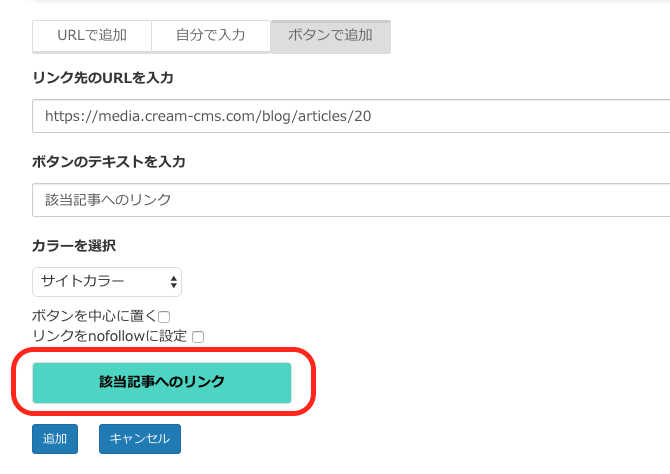
Task: Click the カラーを選択 label
Action: [x=74, y=246]
